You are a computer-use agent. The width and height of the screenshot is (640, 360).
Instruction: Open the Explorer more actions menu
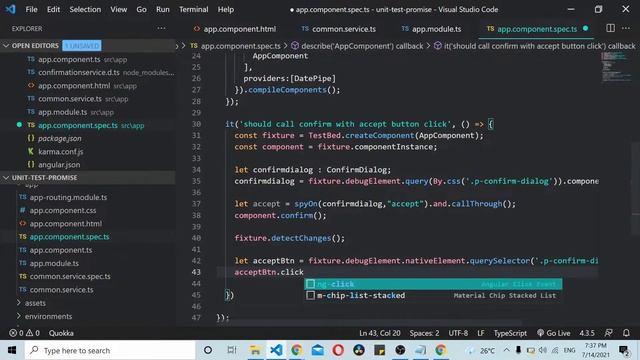click(x=162, y=29)
